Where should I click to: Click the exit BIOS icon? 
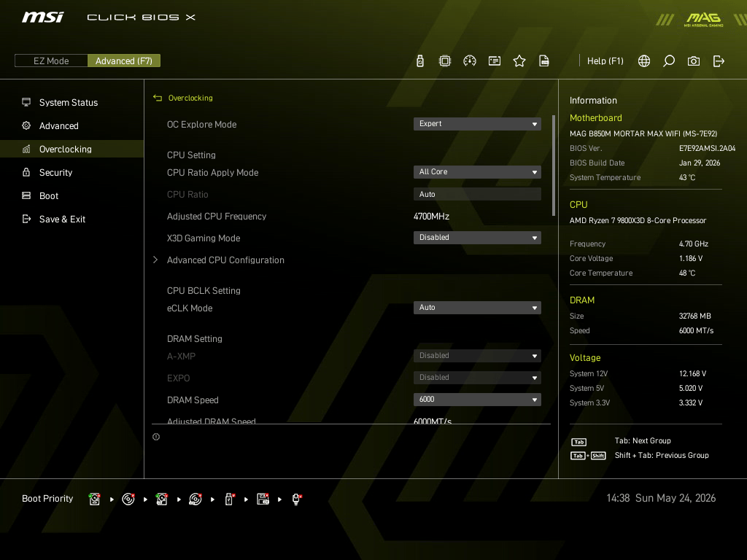pyautogui.click(x=719, y=61)
